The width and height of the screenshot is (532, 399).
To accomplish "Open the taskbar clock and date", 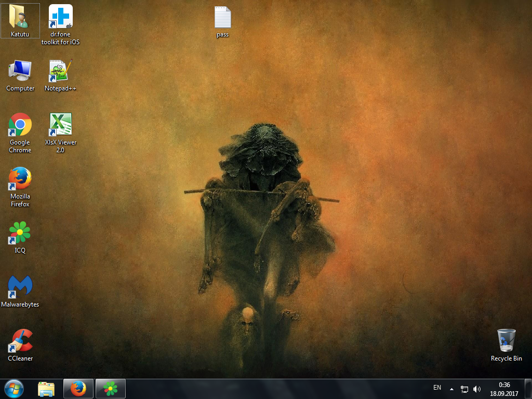I will pos(504,389).
